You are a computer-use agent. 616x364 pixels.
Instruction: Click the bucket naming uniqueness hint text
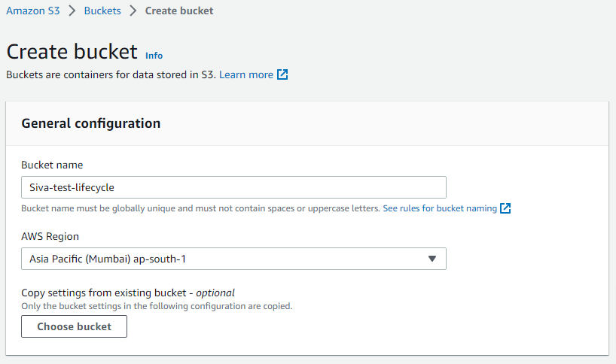201,208
